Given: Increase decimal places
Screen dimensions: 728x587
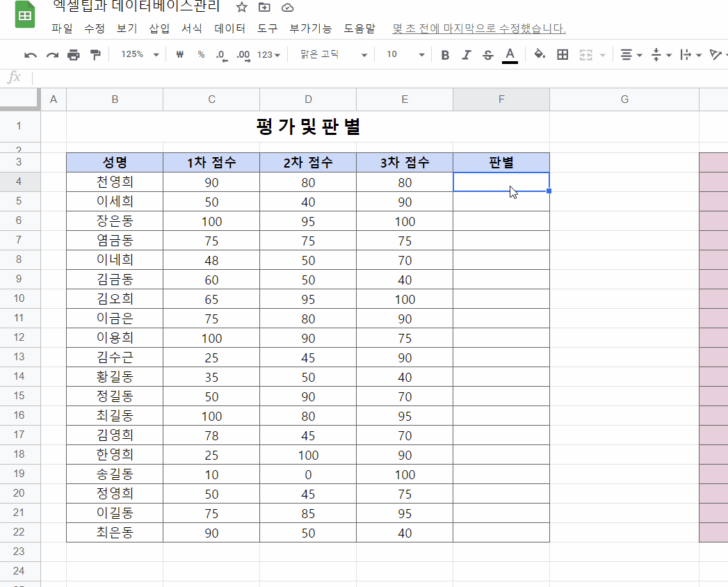Looking at the screenshot, I should tap(243, 55).
